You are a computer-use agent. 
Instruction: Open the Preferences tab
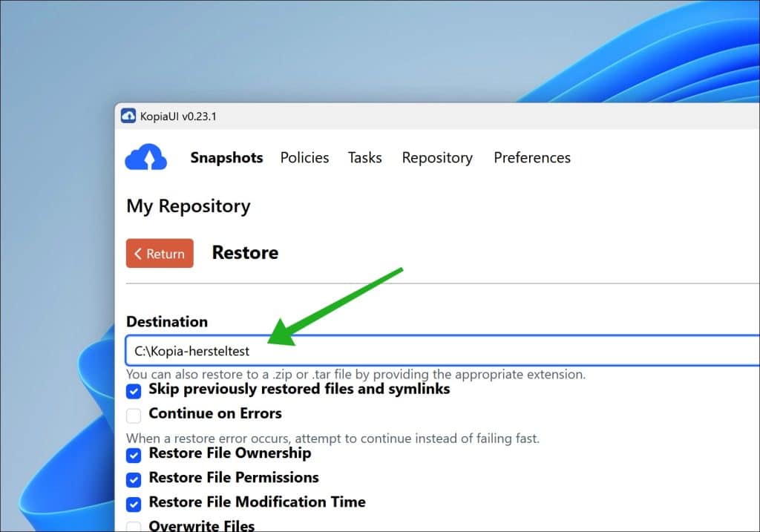[x=532, y=158]
